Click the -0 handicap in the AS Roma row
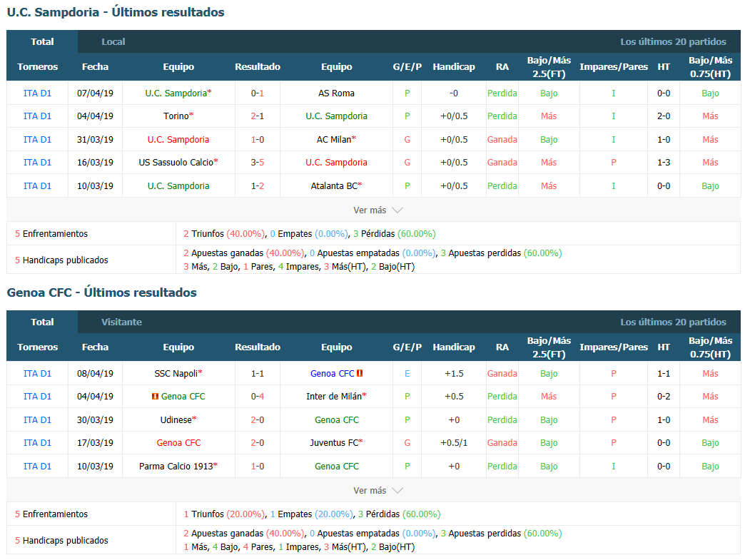Viewport: 745px width, 560px height. (x=454, y=93)
